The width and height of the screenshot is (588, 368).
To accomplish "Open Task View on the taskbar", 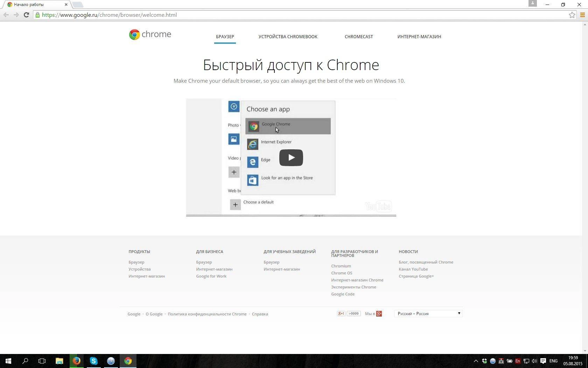I will click(42, 361).
